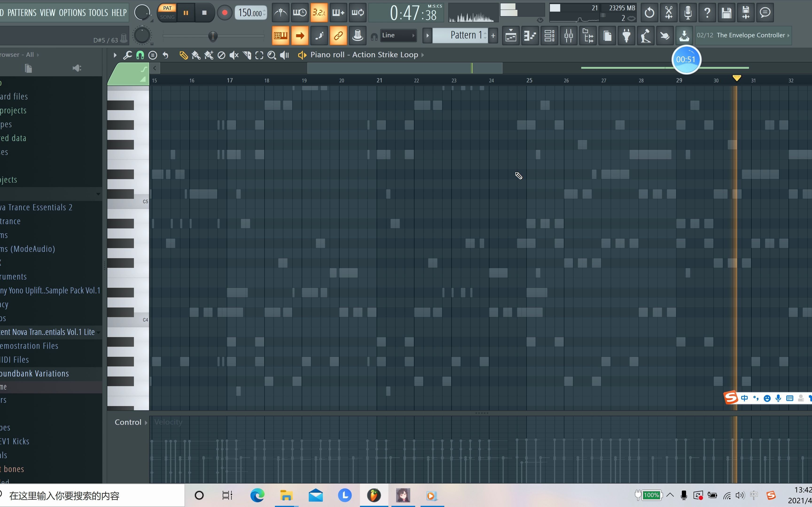Pause playback with the pause button

coord(186,13)
